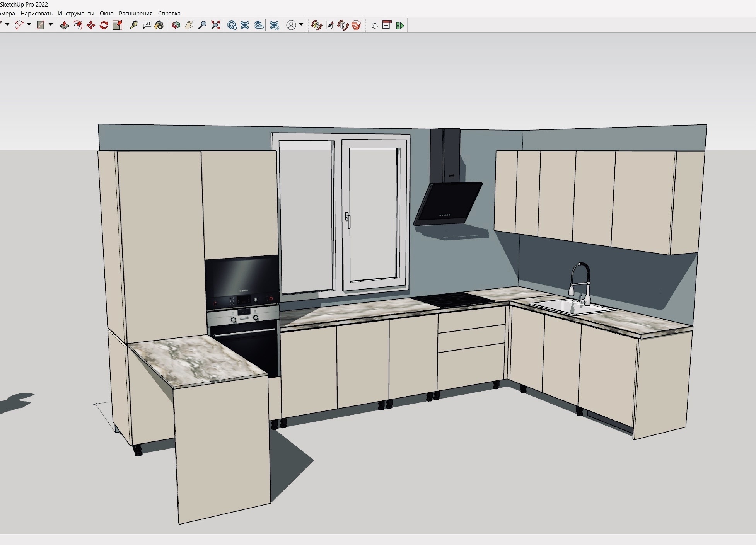The height and width of the screenshot is (545, 756).
Task: Select the Paint Bucket tool
Action: pos(159,26)
